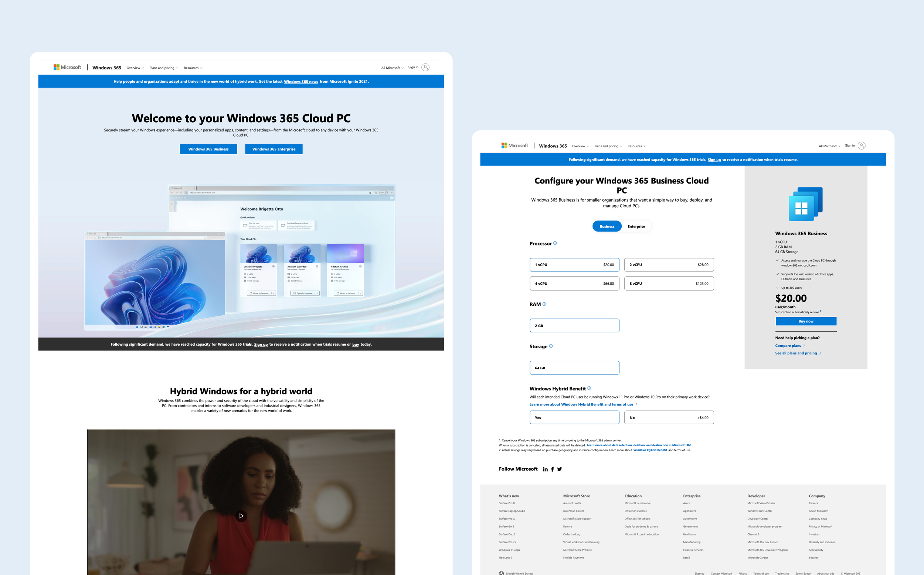Open Microsoft's Facebook page icon

(x=552, y=469)
